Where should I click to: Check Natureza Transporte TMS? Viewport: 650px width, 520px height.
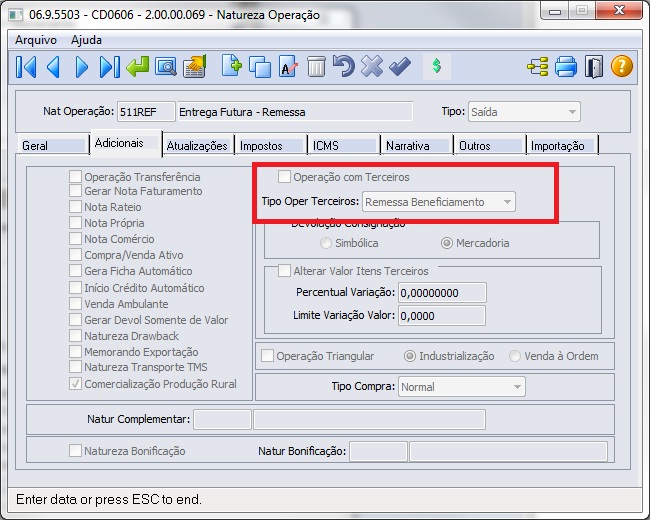pyautogui.click(x=75, y=367)
